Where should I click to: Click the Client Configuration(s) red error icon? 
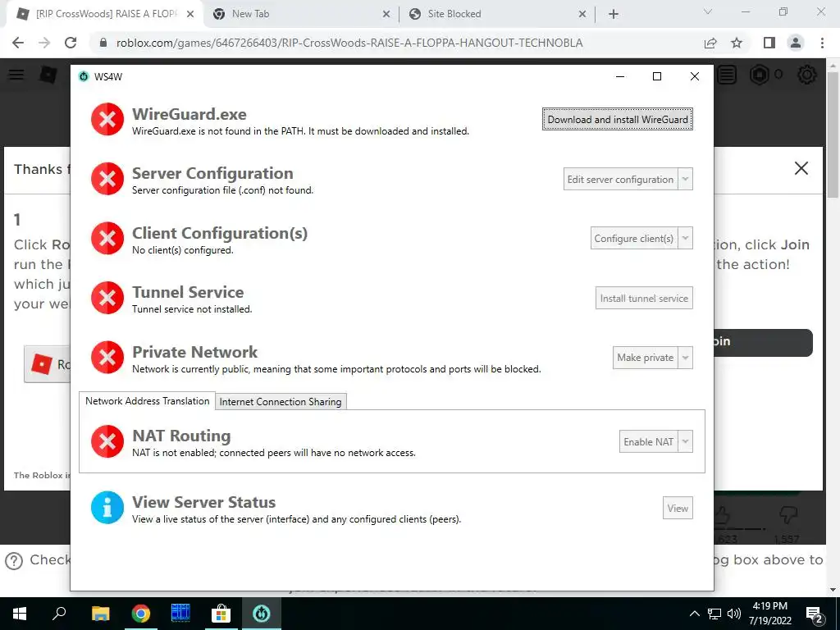(x=107, y=238)
